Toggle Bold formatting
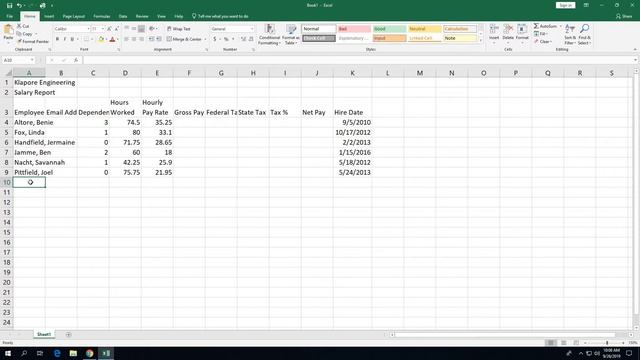 pyautogui.click(x=57, y=39)
